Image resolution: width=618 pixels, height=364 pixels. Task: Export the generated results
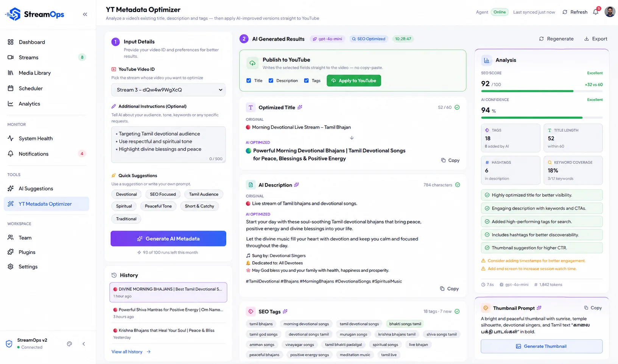(x=596, y=39)
